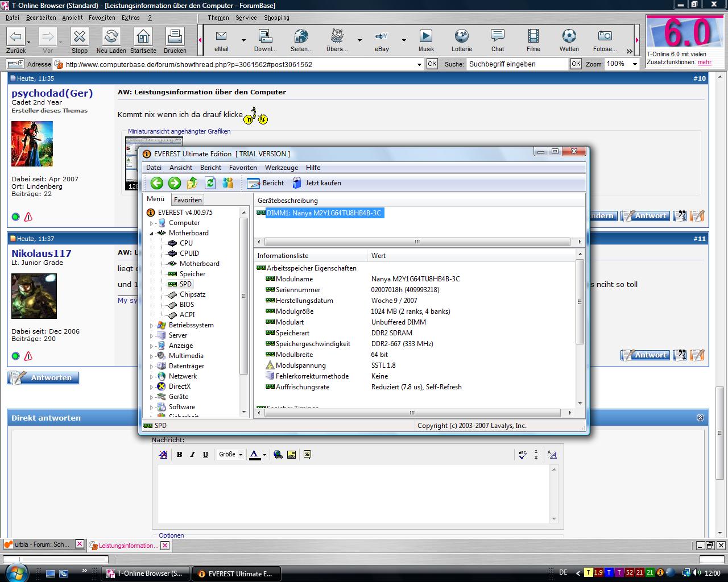The width and height of the screenshot is (728, 582).
Task: Click Jetzt kaufen in EVEREST toolbar
Action: pos(317,183)
